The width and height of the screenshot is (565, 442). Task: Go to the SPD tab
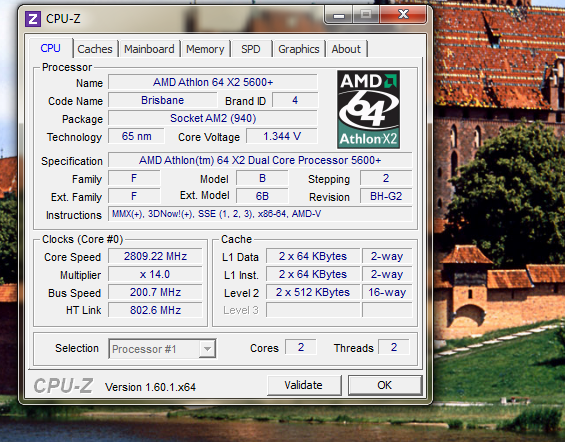pos(251,49)
